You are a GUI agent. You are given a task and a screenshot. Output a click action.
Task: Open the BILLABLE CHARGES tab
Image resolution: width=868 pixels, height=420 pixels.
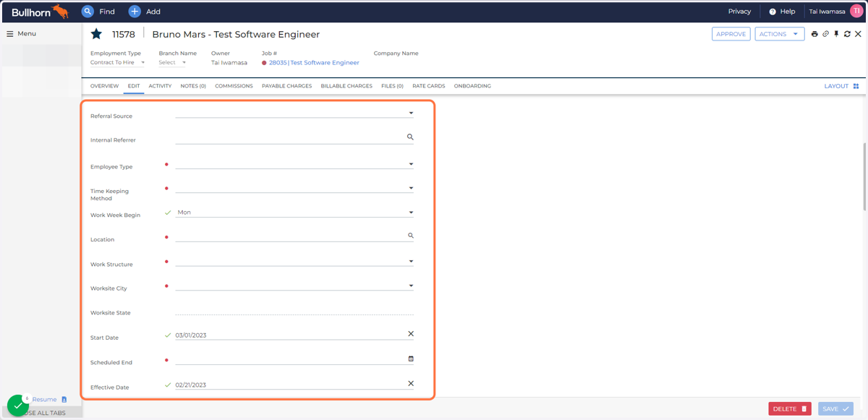pyautogui.click(x=346, y=86)
